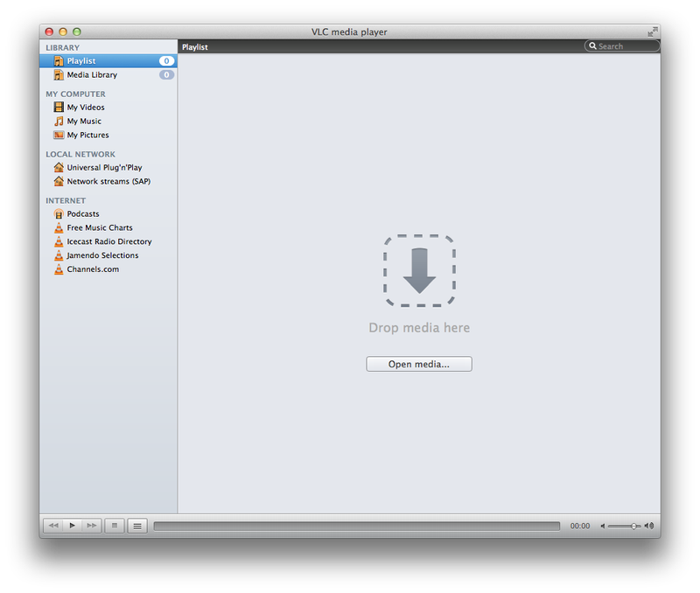Viewport: 700px width, 593px height.
Task: Click the search magnifier icon
Action: pyautogui.click(x=592, y=46)
